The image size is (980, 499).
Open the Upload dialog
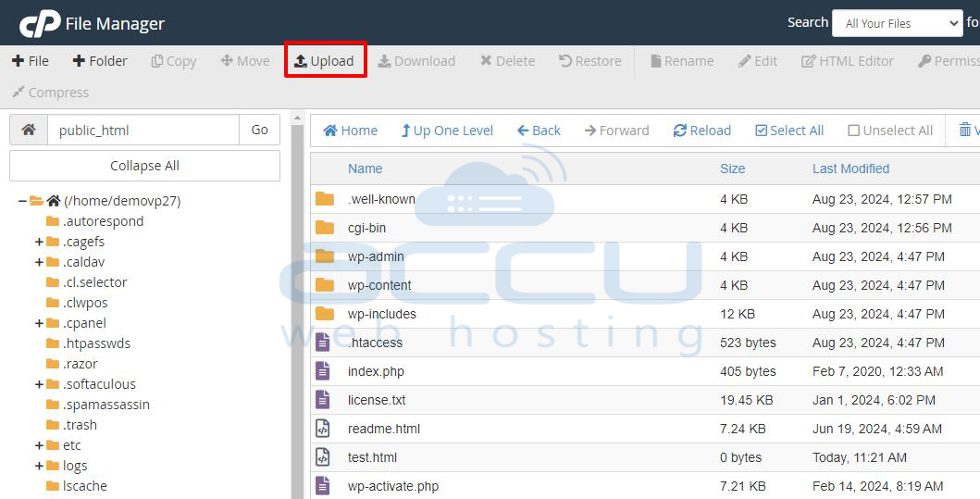[325, 61]
